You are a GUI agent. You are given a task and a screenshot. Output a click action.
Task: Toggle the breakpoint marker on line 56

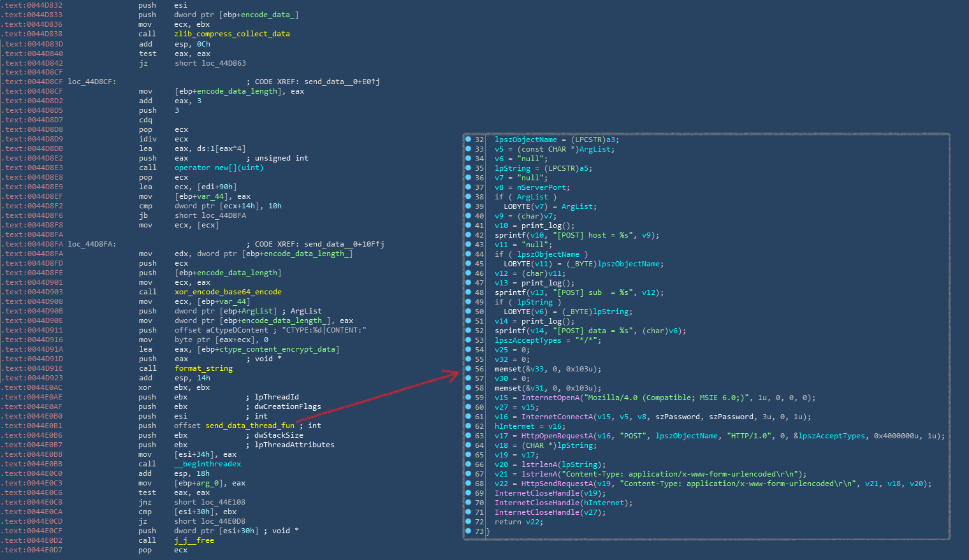click(x=468, y=369)
